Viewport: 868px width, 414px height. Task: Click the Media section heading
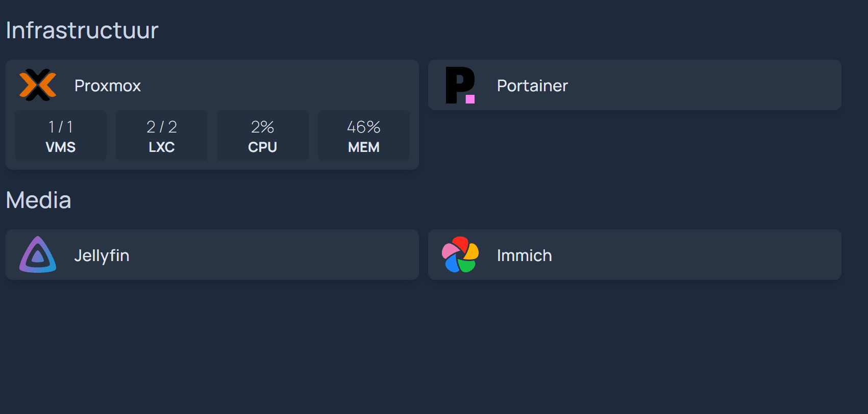pyautogui.click(x=38, y=200)
